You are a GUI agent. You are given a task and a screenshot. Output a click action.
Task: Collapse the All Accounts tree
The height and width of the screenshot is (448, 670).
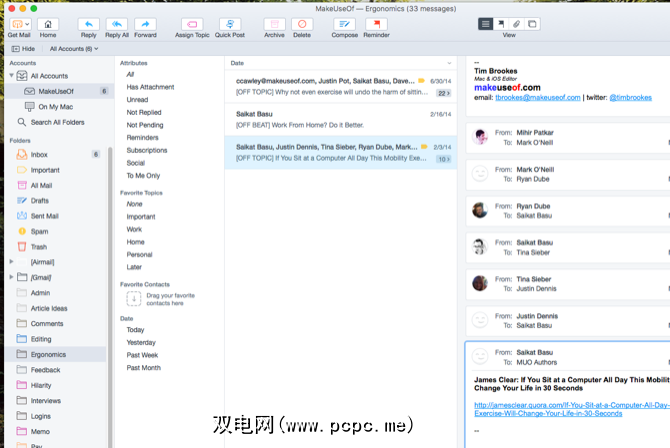(12, 76)
